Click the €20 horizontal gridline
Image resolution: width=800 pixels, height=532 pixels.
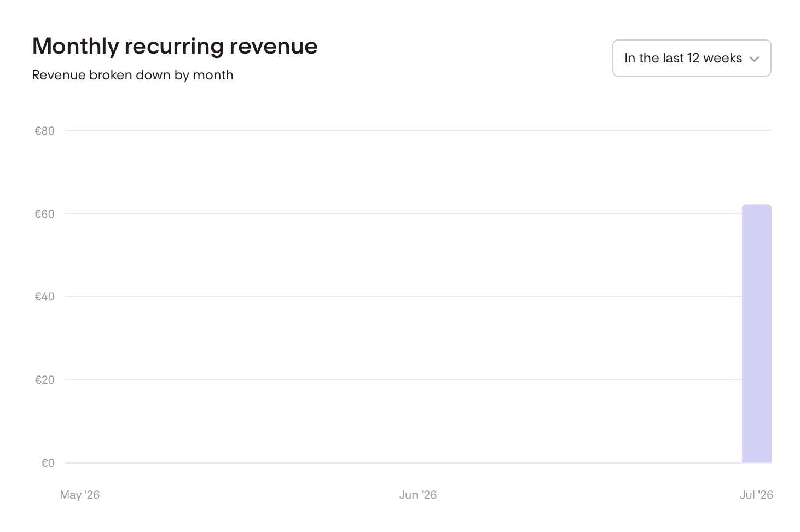click(403, 380)
